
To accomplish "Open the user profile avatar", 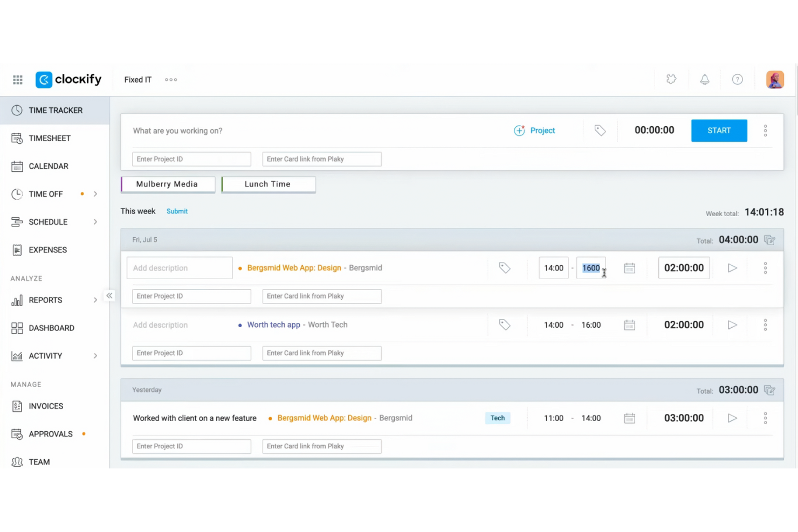I will pos(775,80).
